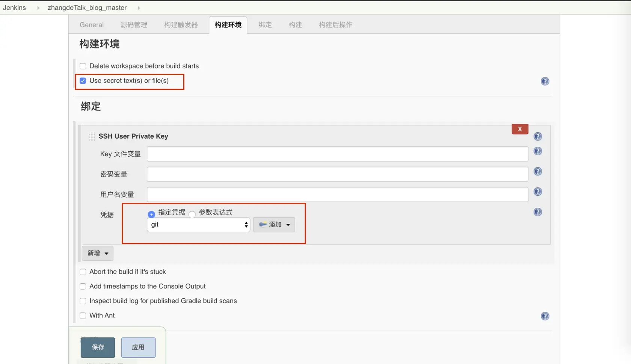
Task: Enable Delete workspace before build starts
Action: (x=83, y=66)
